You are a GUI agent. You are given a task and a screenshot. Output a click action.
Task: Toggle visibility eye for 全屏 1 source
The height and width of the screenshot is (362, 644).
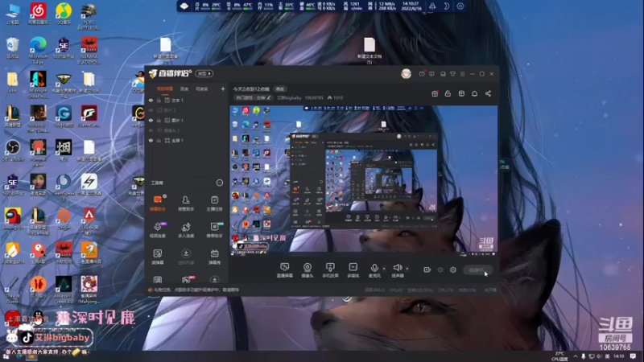[x=151, y=140]
